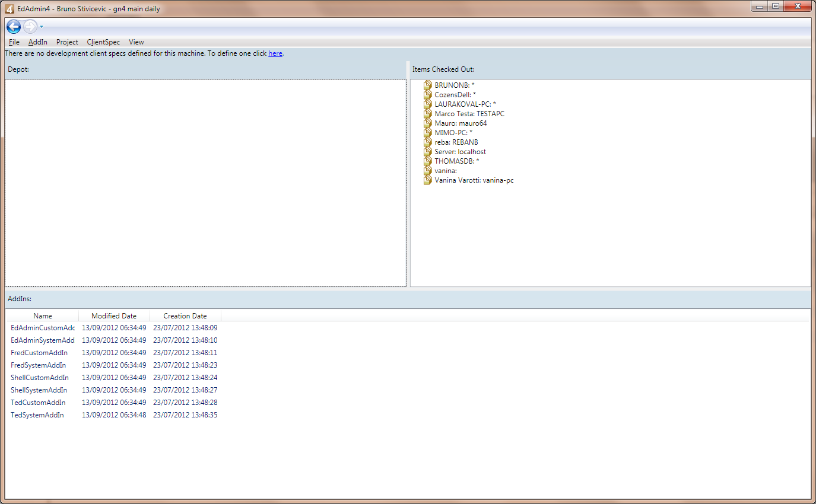
Task: Open the File menu
Action: pyautogui.click(x=14, y=42)
